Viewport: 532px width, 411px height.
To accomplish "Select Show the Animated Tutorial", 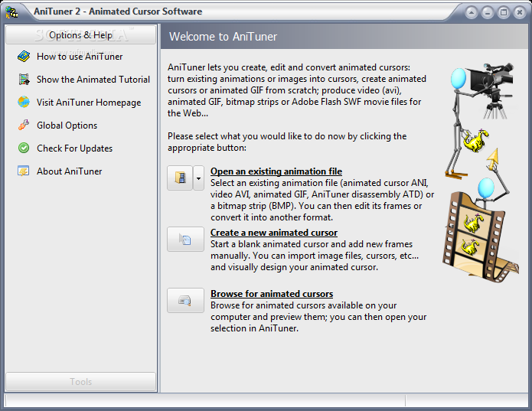I will [x=93, y=80].
